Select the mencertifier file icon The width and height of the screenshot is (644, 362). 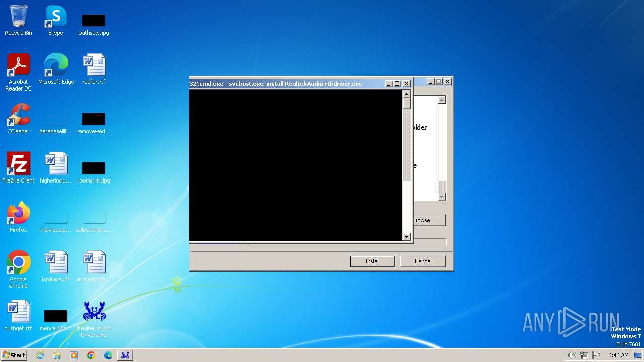(55, 320)
